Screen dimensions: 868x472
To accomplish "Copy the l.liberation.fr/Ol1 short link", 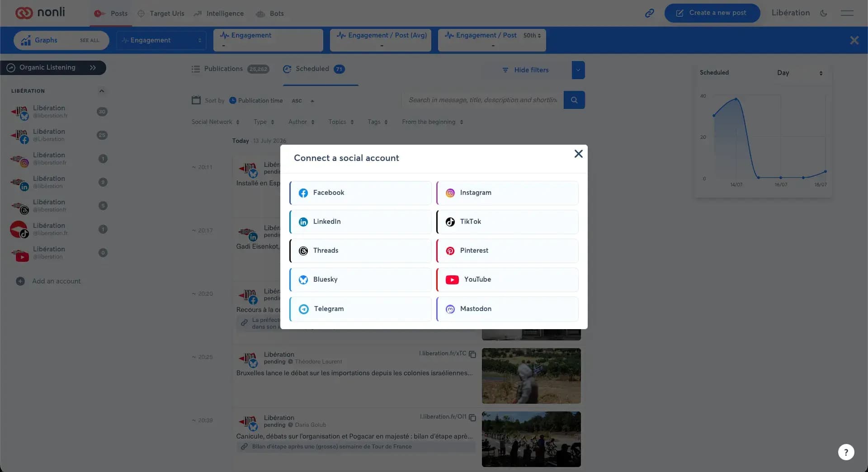I will tap(472, 418).
